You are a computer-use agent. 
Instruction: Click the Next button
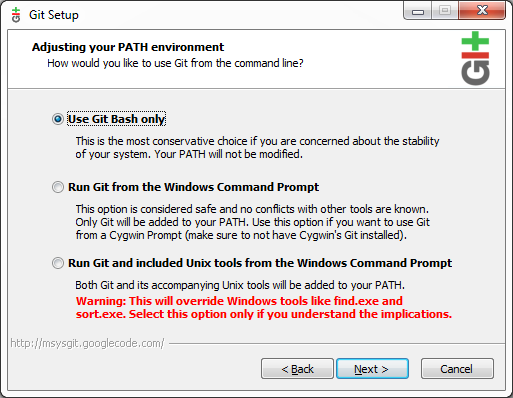coord(372,369)
